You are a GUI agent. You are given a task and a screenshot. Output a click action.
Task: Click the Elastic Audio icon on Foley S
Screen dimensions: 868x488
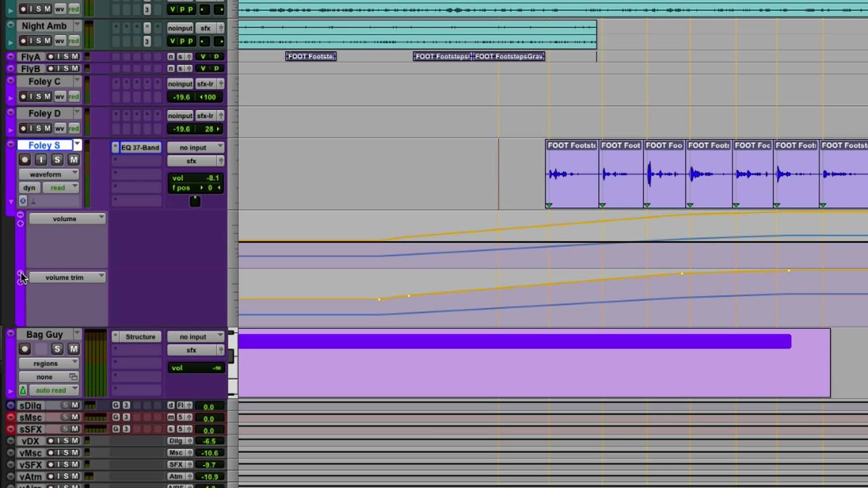point(22,201)
